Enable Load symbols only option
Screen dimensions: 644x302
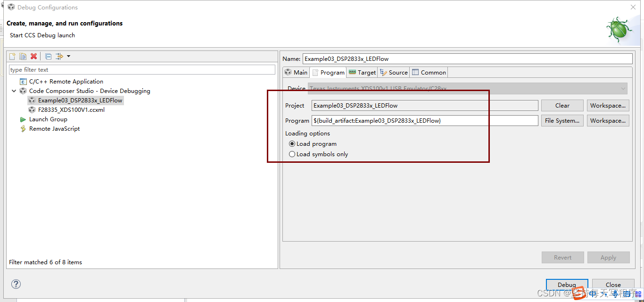pyautogui.click(x=292, y=154)
